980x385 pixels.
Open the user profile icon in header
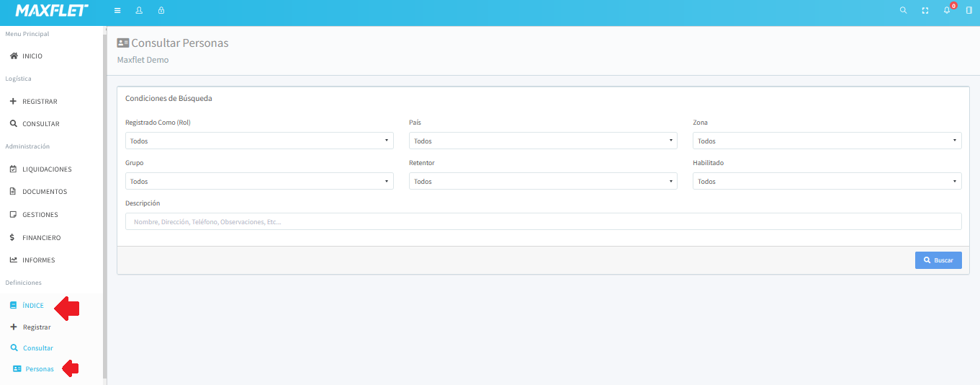139,11
